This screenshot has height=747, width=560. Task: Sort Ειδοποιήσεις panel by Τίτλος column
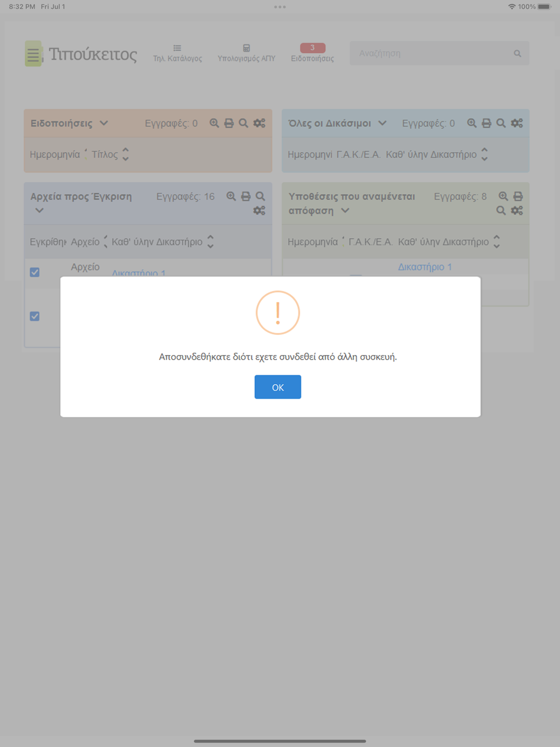coord(125,155)
